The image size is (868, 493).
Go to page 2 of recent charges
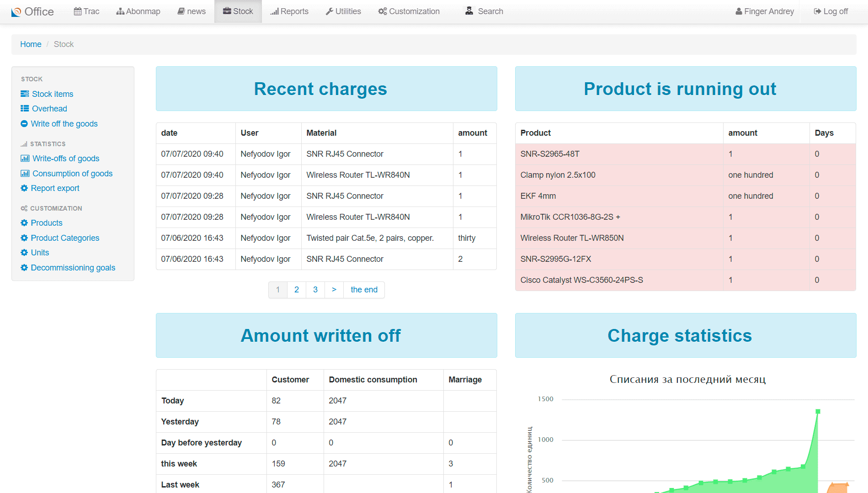pyautogui.click(x=297, y=290)
